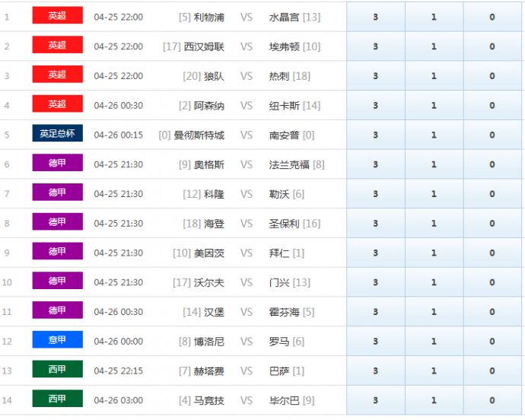Viewport: 525px width, 420px height.
Task: Open the 拜仁 away team link
Action: (x=279, y=253)
